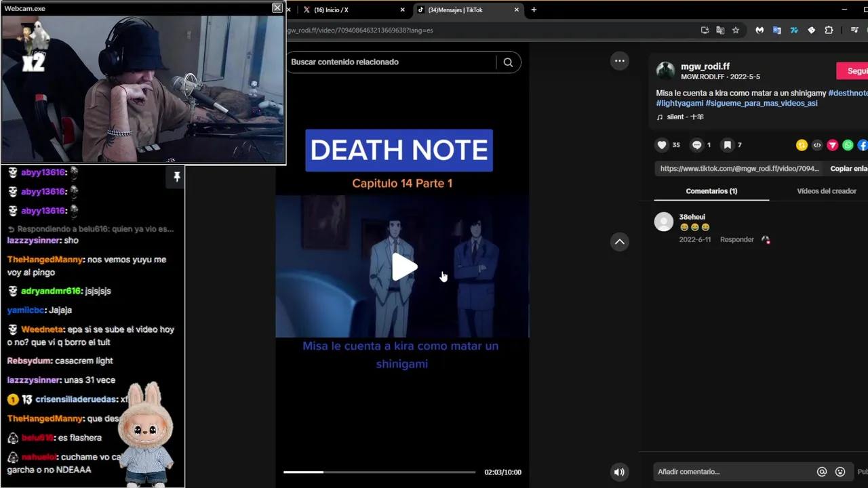The image size is (868, 488).
Task: Open Google Translate extension icon
Action: pos(777,30)
